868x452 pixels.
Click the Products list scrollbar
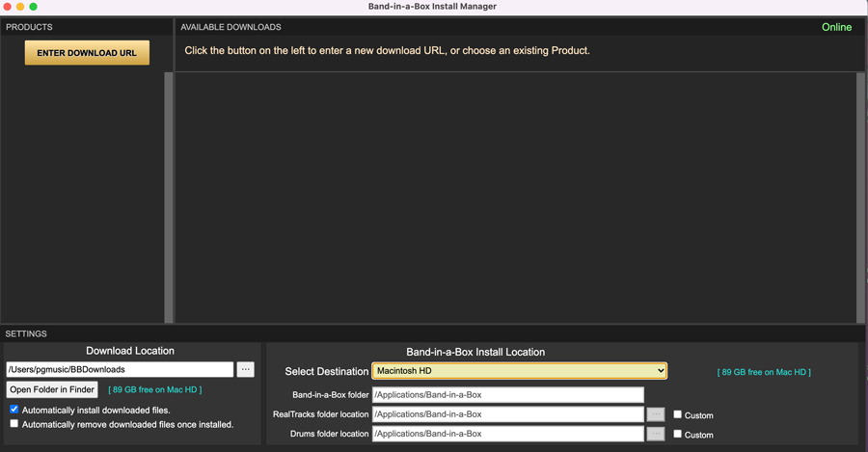point(168,198)
